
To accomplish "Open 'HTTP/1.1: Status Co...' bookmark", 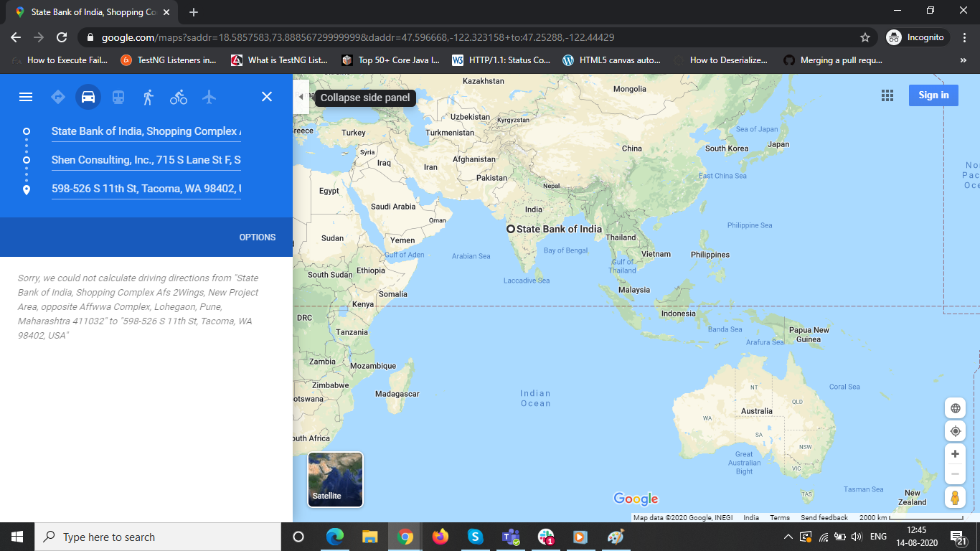I will [501, 60].
